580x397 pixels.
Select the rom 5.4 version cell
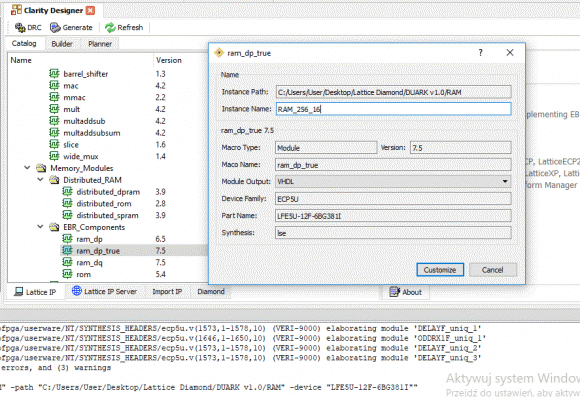[x=161, y=274]
